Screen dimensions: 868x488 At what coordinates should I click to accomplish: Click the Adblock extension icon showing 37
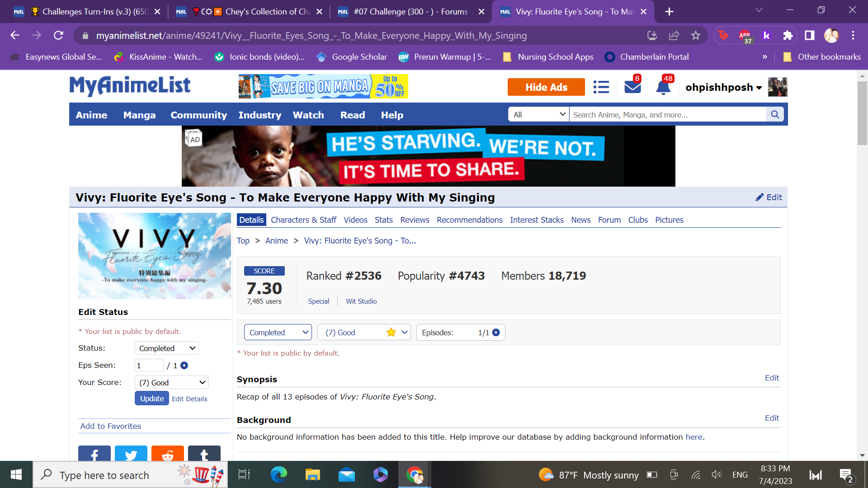[745, 36]
